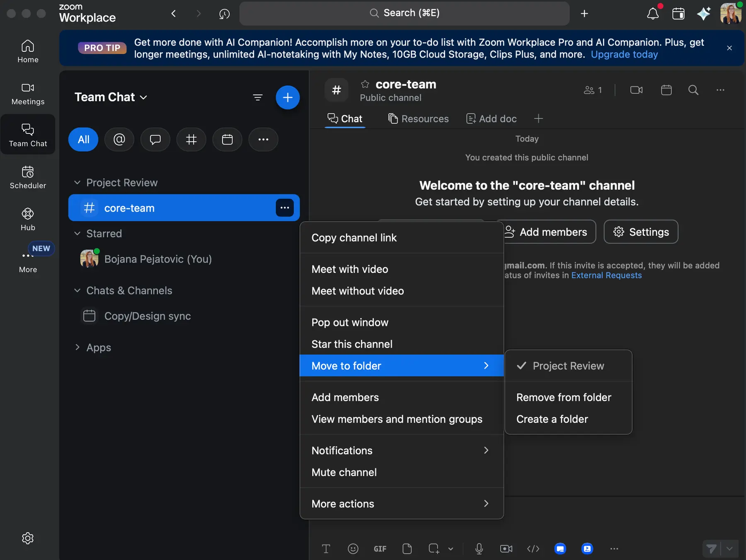Open the Scheduler sidebar section
This screenshot has width=746, height=560.
click(28, 177)
